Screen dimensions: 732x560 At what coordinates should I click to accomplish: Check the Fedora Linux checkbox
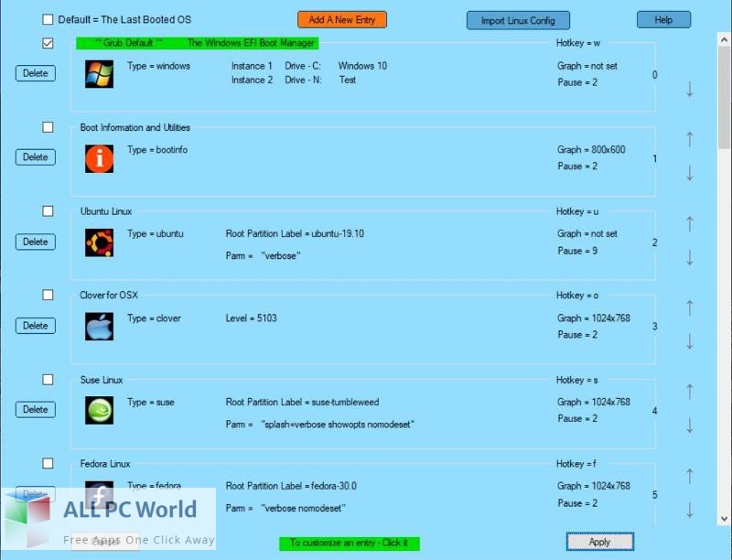48,463
